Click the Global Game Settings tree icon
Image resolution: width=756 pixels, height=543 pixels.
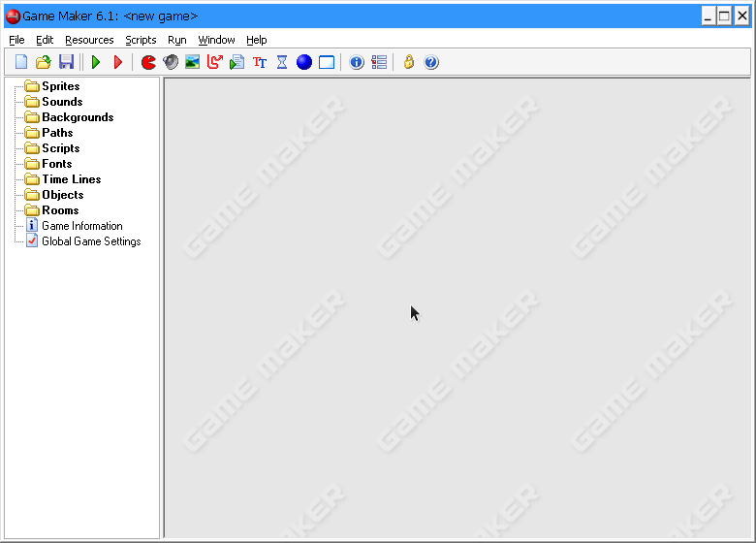coord(32,240)
